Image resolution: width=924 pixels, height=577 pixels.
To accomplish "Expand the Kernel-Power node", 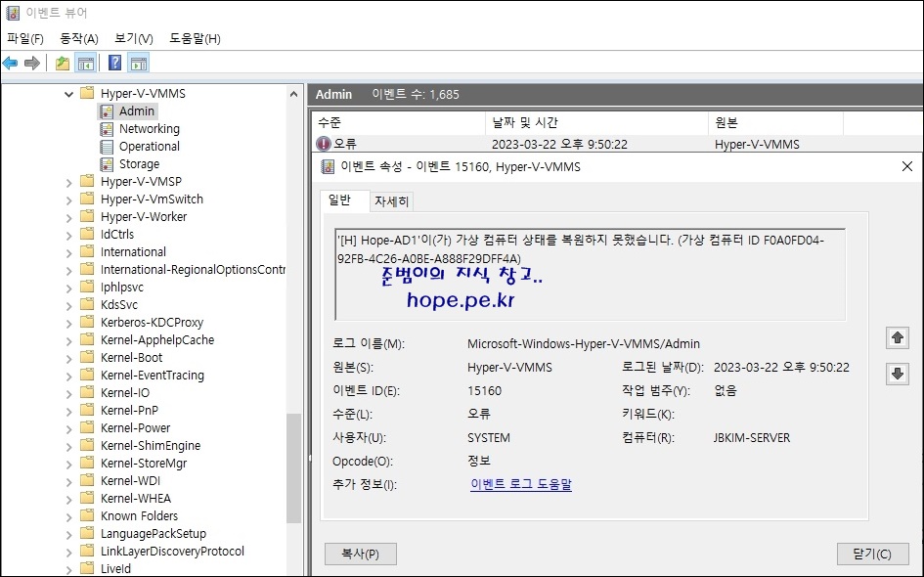I will tap(69, 429).
